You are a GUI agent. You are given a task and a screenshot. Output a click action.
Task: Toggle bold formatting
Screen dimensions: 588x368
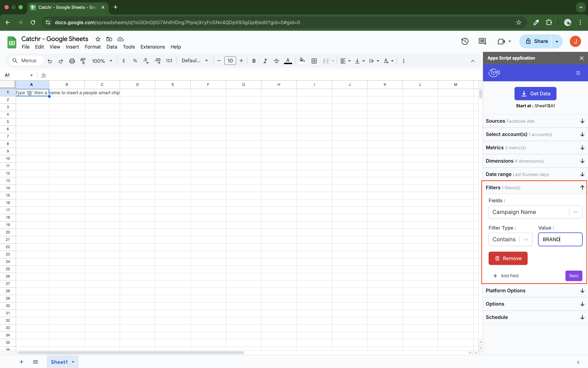[254, 61]
